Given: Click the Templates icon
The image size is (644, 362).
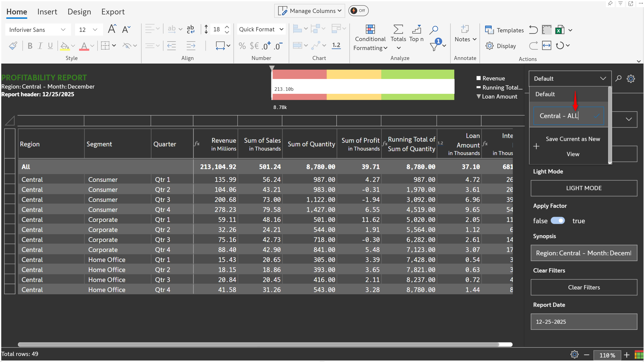Looking at the screenshot, I should [x=489, y=30].
